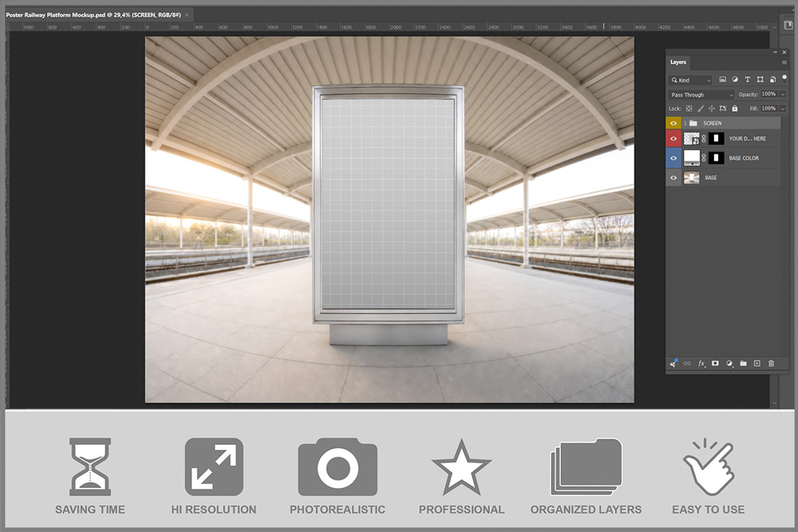Lock image pixels brush icon

point(700,108)
